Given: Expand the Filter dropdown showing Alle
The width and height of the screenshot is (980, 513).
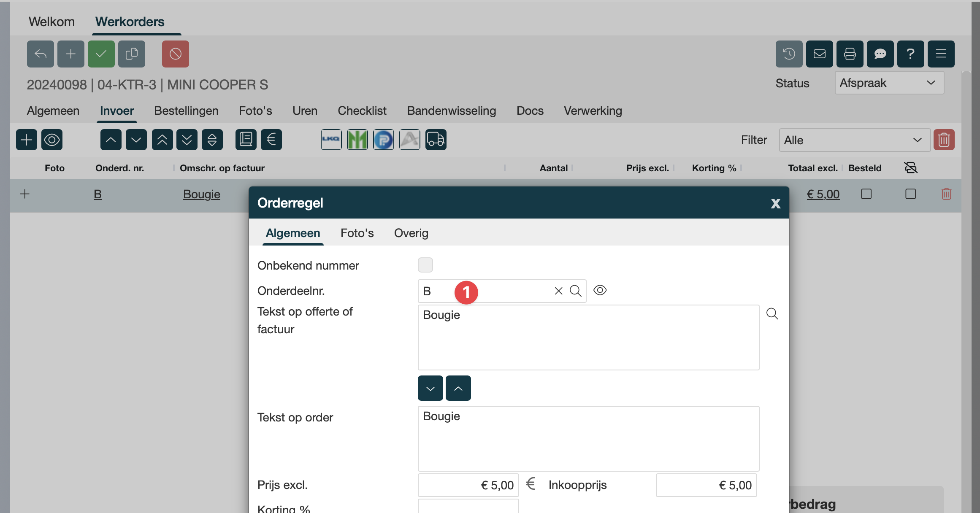Looking at the screenshot, I should coord(854,140).
